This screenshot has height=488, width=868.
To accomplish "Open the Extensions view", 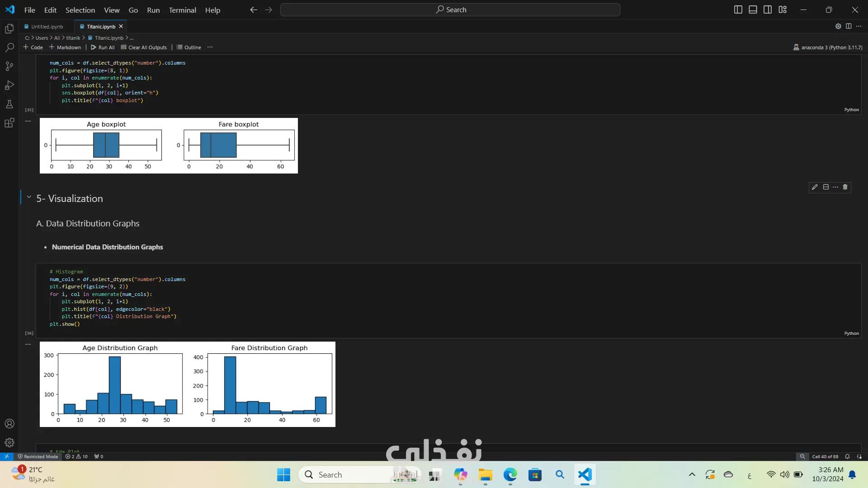I will [9, 123].
